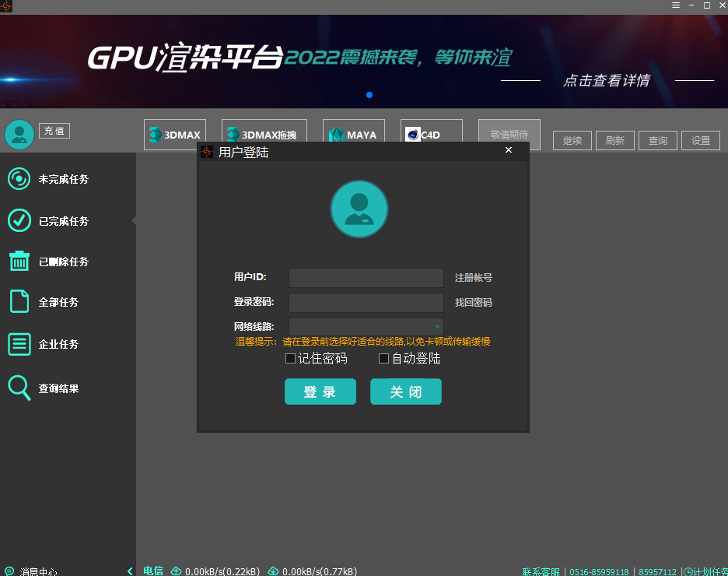This screenshot has width=728, height=576.
Task: Click the 用户ID input field
Action: 366,278
